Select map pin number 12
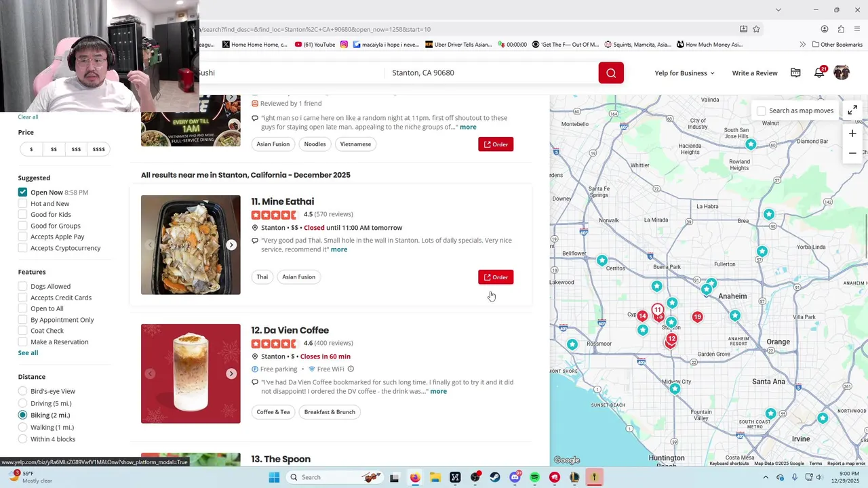The image size is (868, 488). coord(671,339)
